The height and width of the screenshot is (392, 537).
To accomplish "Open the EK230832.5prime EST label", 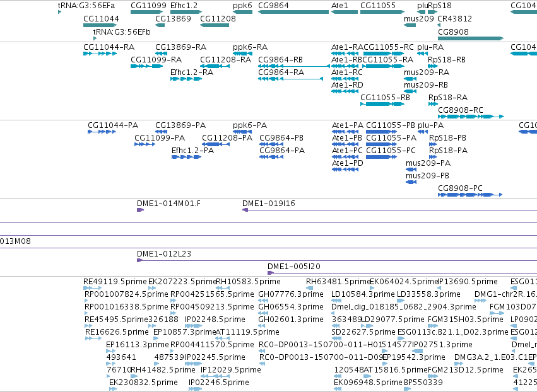I will click(143, 383).
